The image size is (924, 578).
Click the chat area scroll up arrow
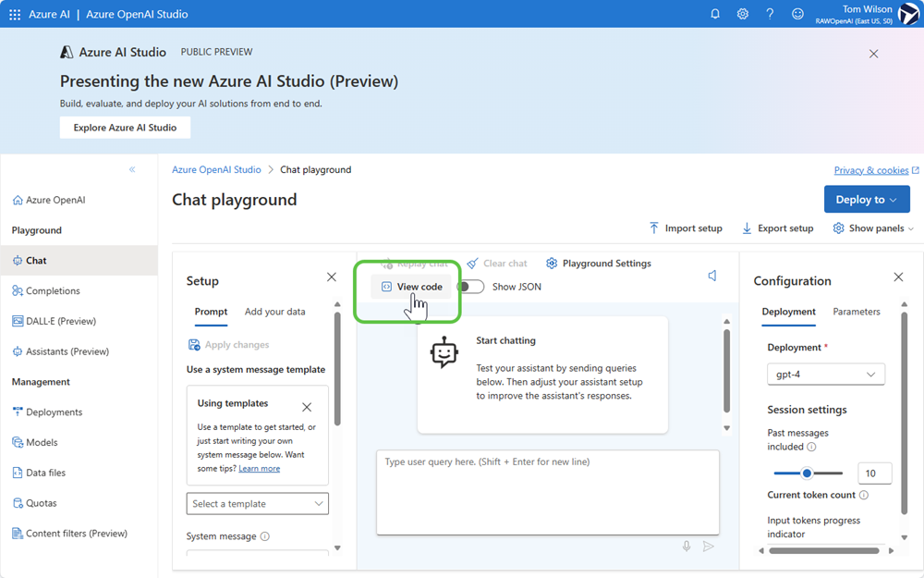pos(726,322)
